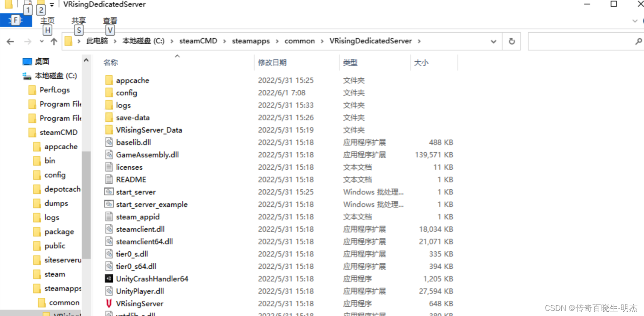Select public folder in navigation tree
644x316 pixels.
[x=55, y=246]
